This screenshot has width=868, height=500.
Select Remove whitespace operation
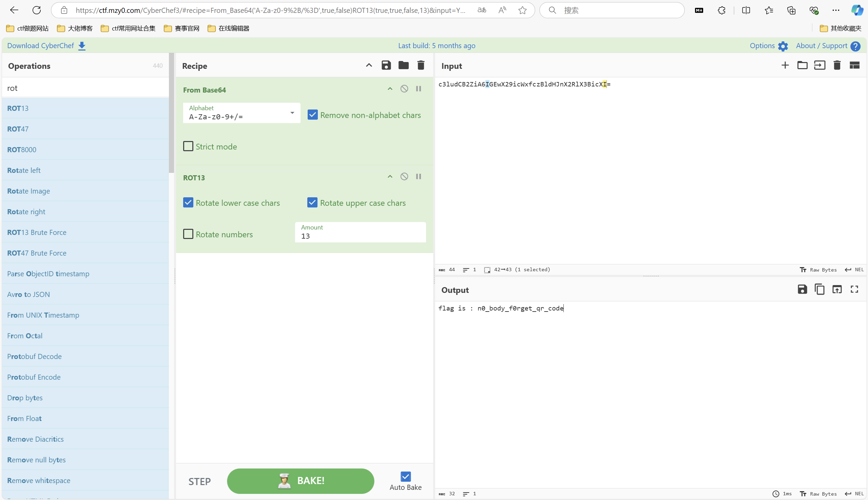[85, 480]
